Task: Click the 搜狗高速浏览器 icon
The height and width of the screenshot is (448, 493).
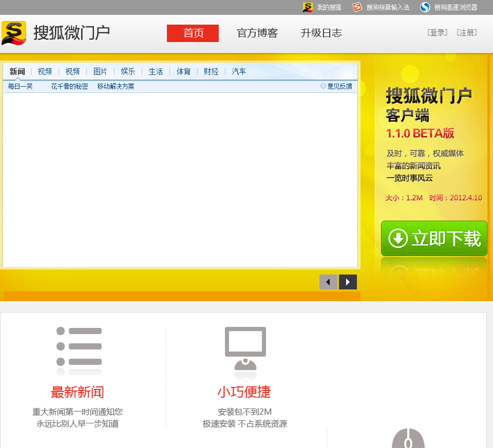Action: [425, 7]
